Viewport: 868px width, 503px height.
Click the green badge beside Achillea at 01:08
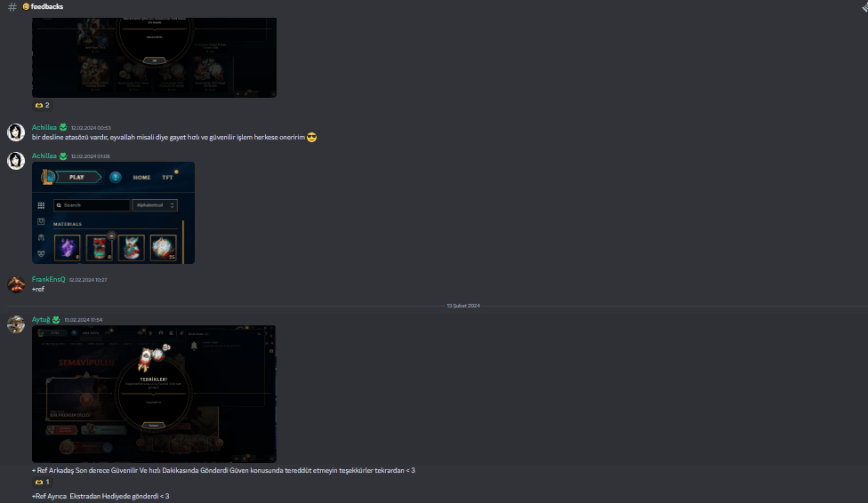[63, 156]
